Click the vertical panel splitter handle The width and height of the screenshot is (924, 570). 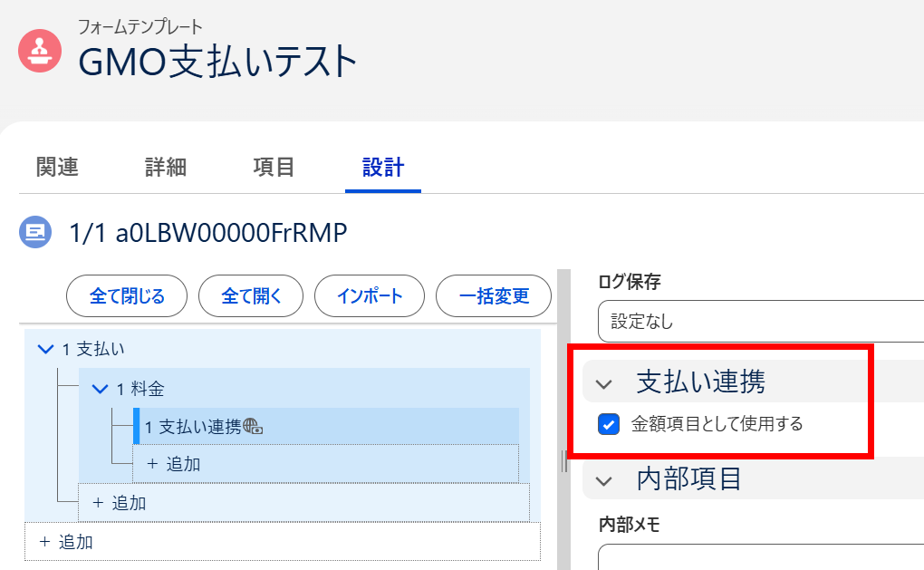564,461
